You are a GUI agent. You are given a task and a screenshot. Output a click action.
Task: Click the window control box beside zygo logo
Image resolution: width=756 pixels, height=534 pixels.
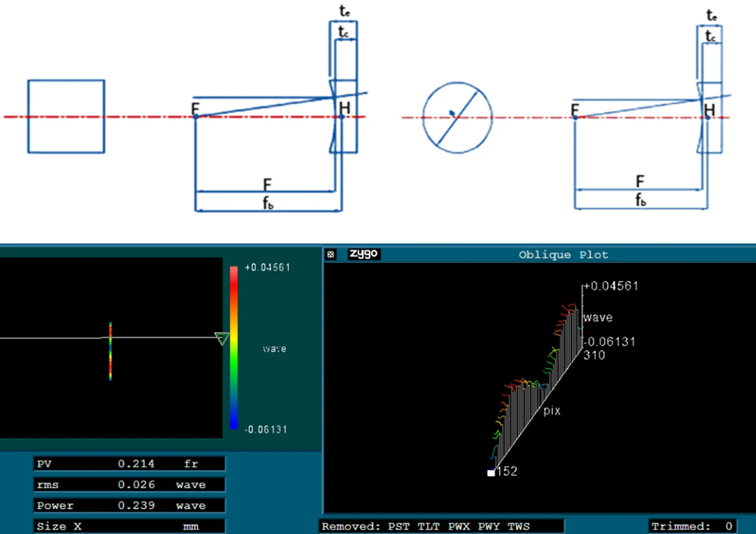click(330, 254)
